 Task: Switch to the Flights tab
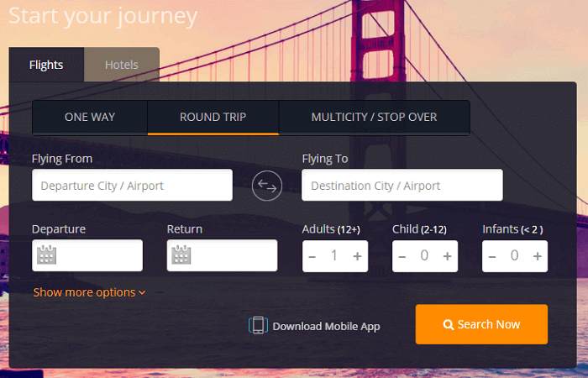point(46,65)
